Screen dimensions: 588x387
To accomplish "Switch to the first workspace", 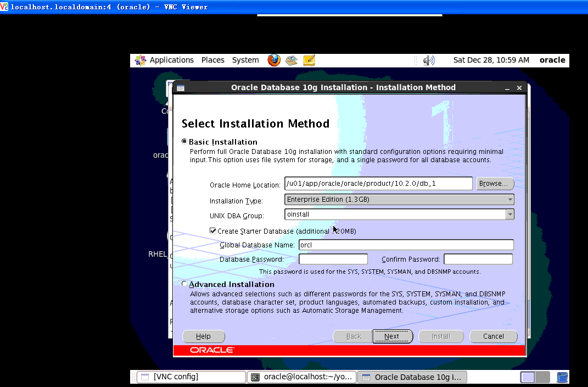I will coord(528,377).
